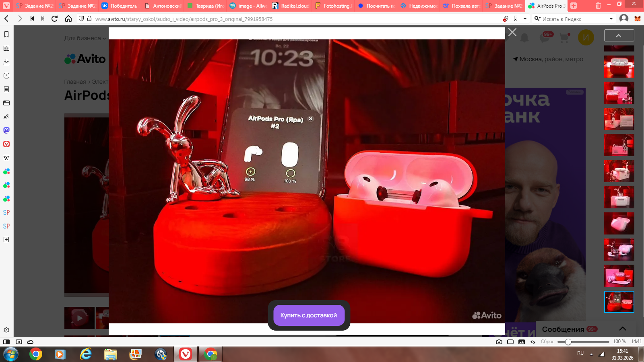Viewport: 644px width, 362px height.
Task: Choose location Москва, район, метро
Action: pyautogui.click(x=548, y=59)
